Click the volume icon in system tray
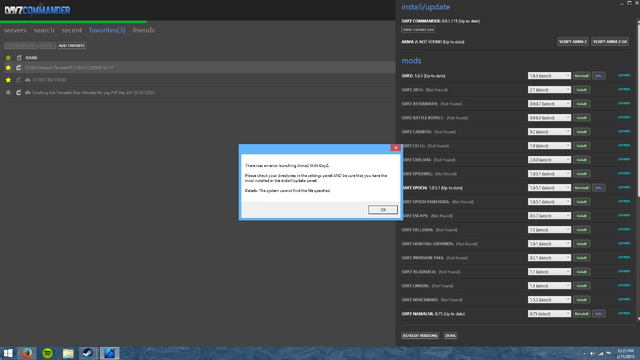The height and width of the screenshot is (360, 640). pyautogui.click(x=592, y=353)
